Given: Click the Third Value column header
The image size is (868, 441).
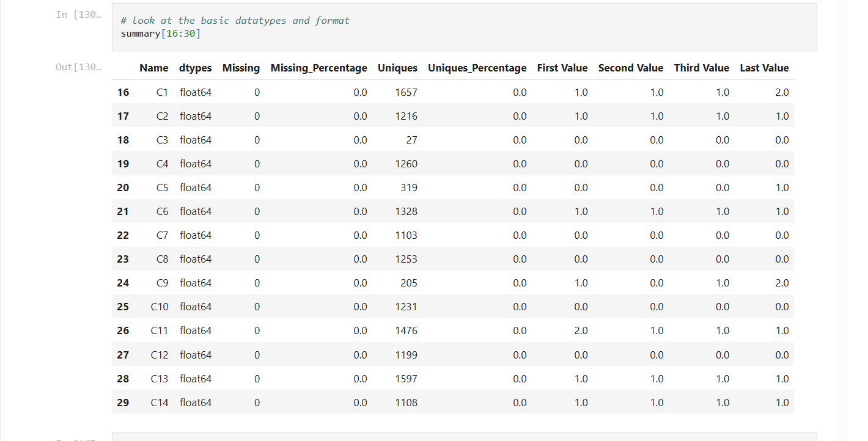Looking at the screenshot, I should pos(702,68).
